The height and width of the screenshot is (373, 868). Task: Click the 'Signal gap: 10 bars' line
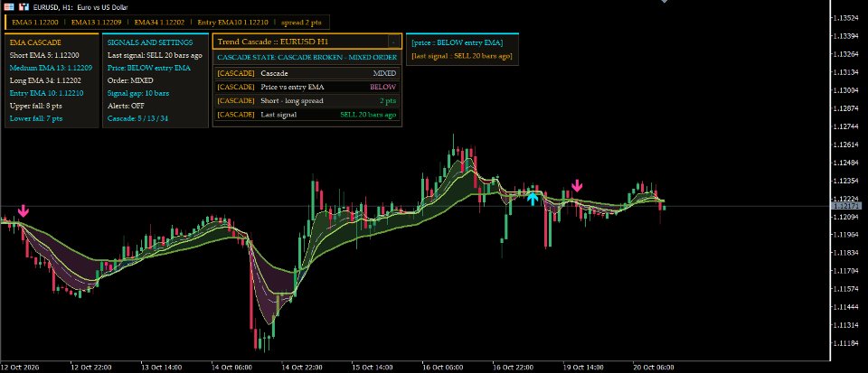point(137,93)
